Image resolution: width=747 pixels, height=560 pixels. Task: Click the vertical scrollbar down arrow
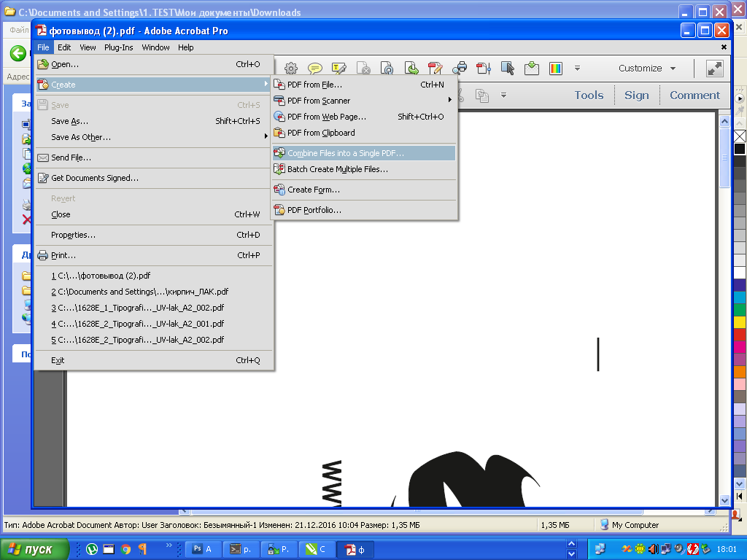pyautogui.click(x=724, y=500)
